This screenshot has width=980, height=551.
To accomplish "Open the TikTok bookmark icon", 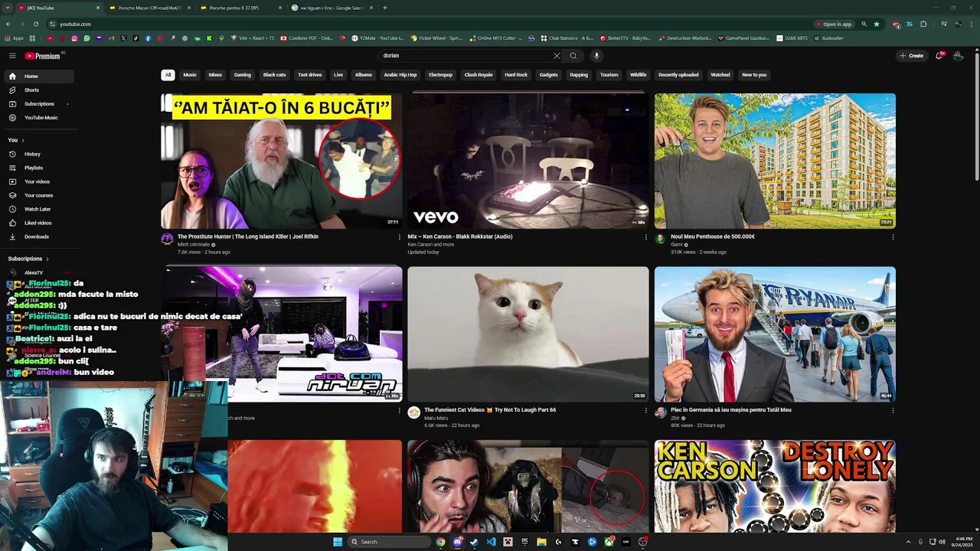I will point(136,38).
